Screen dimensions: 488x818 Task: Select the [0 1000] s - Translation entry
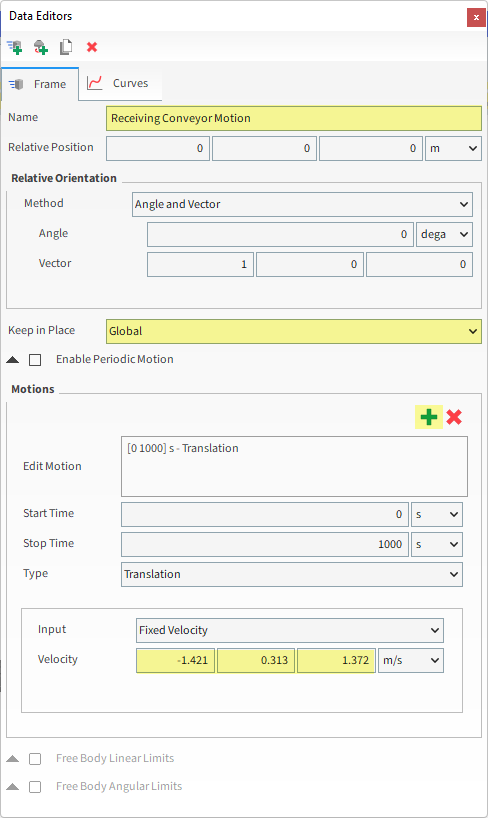click(x=183, y=448)
